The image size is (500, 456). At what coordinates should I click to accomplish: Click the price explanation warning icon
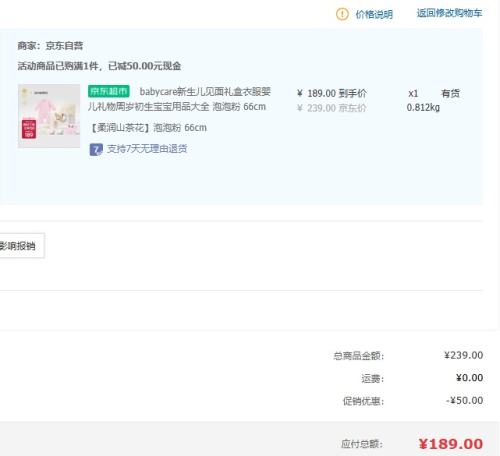click(x=342, y=14)
